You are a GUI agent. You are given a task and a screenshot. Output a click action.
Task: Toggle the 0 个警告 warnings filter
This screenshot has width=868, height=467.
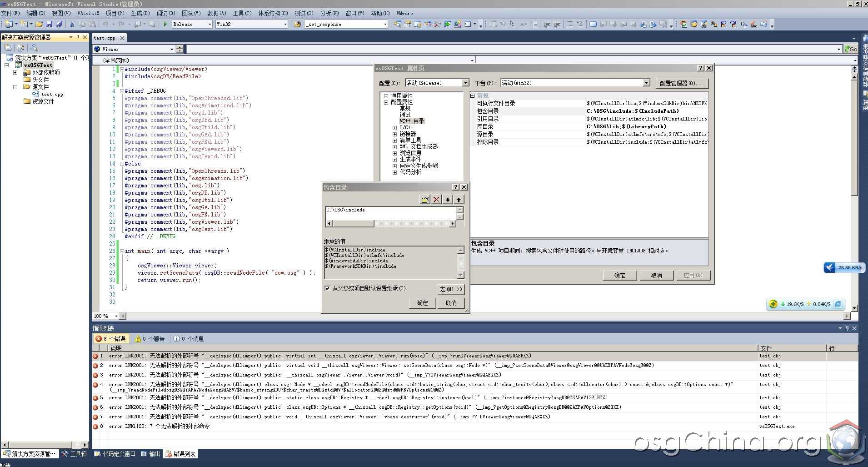(150, 339)
